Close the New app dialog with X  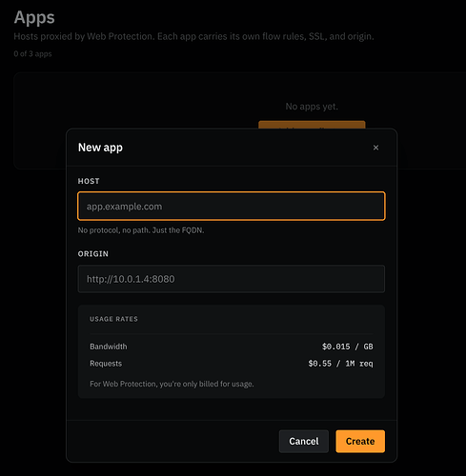(375, 148)
